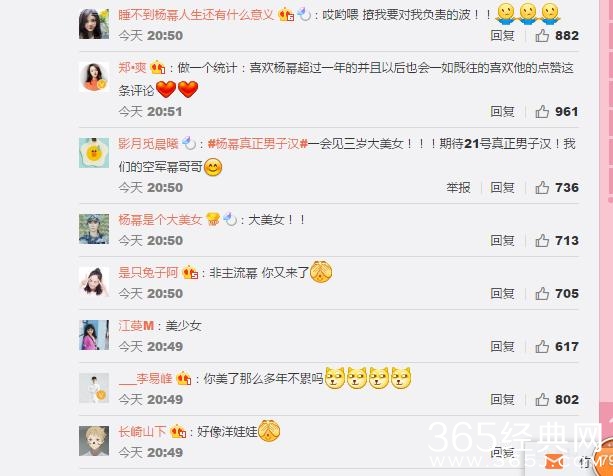Click username 杨幂是个大美女

[160, 220]
